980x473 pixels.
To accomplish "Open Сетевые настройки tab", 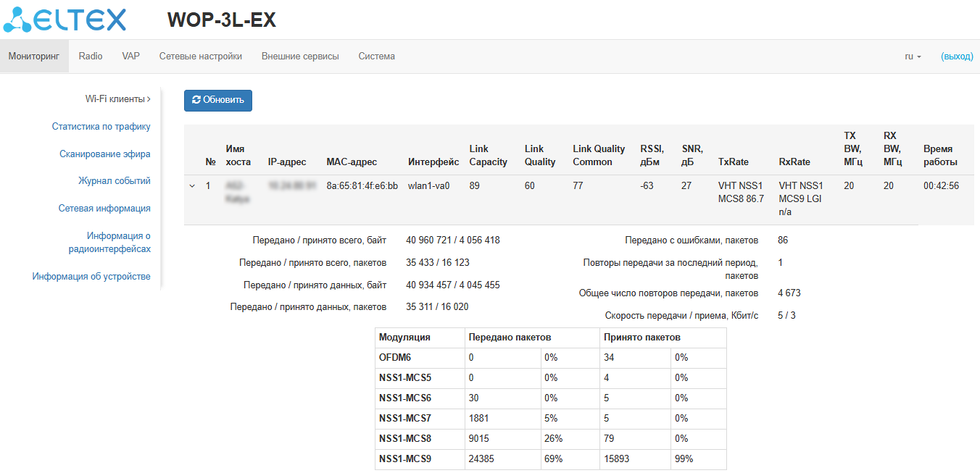I will coord(201,56).
